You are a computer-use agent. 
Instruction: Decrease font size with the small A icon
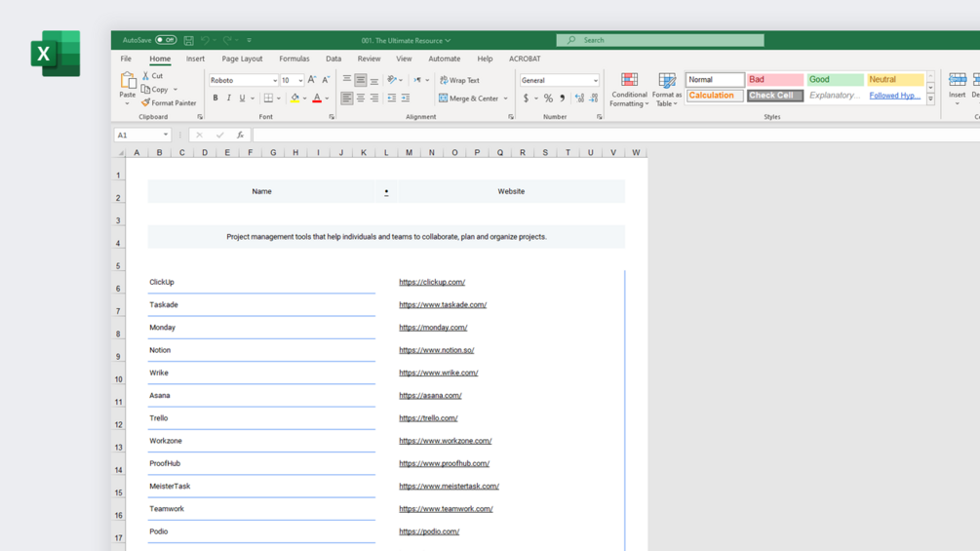[x=326, y=80]
